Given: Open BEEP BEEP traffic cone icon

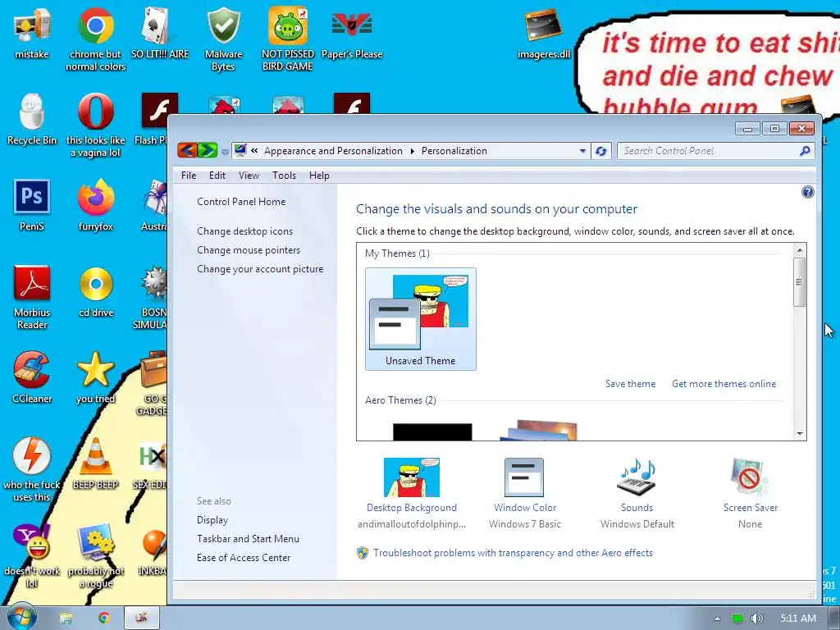Looking at the screenshot, I should [95, 463].
